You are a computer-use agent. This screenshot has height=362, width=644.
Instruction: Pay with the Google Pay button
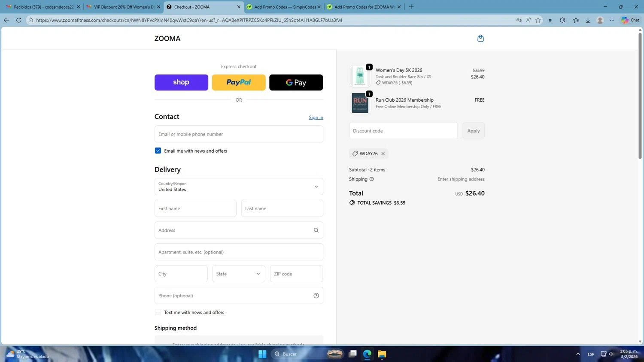(296, 82)
